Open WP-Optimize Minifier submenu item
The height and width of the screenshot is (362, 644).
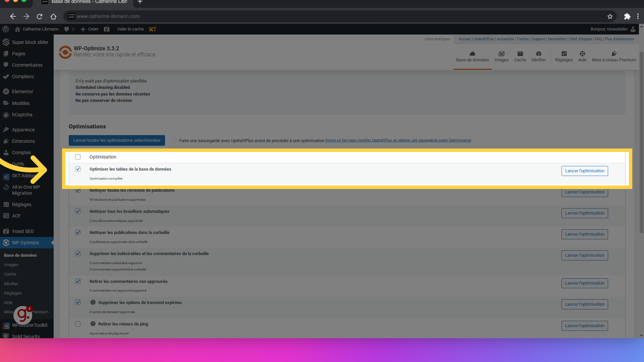(11, 284)
